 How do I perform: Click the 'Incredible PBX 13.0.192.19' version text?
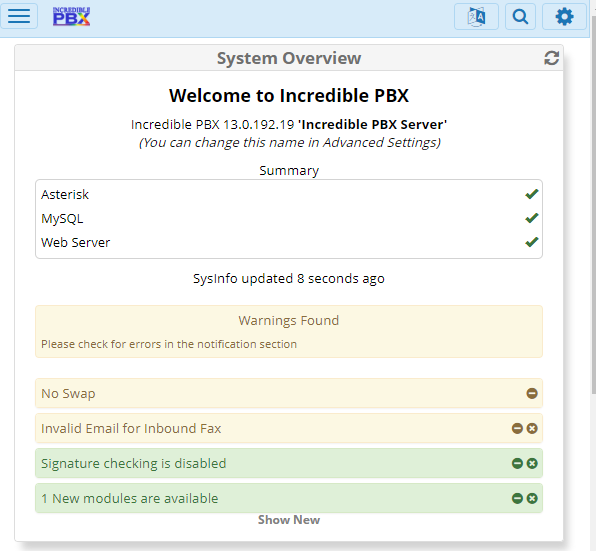point(212,125)
